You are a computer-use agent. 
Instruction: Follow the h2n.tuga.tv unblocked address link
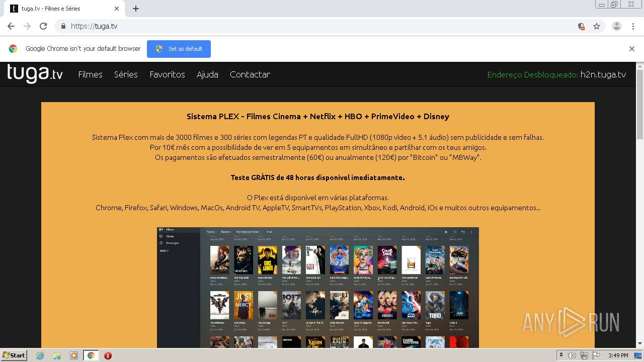point(603,74)
